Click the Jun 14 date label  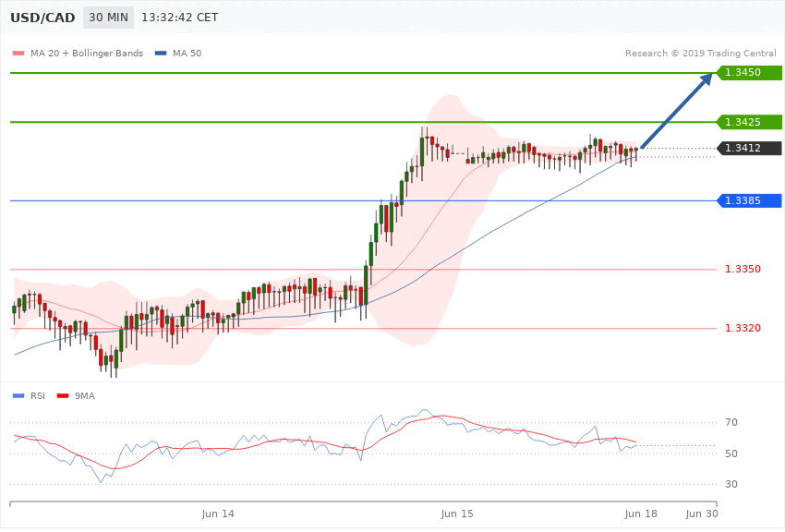point(218,514)
